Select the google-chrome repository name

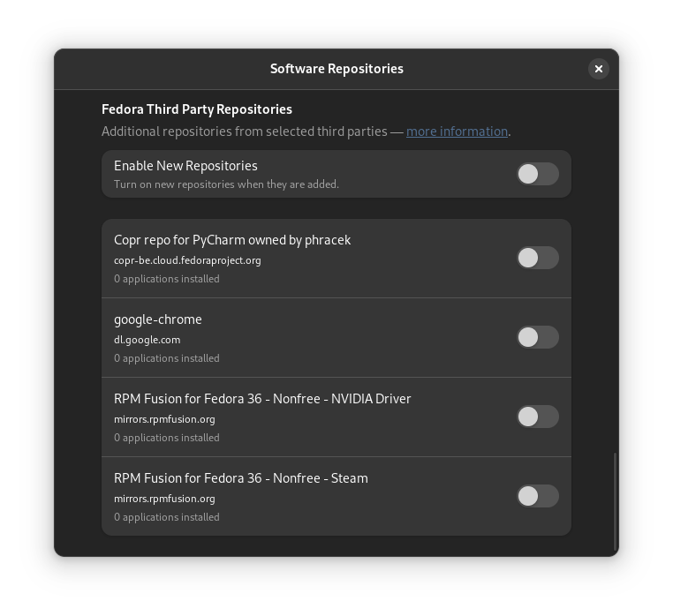pyautogui.click(x=157, y=319)
